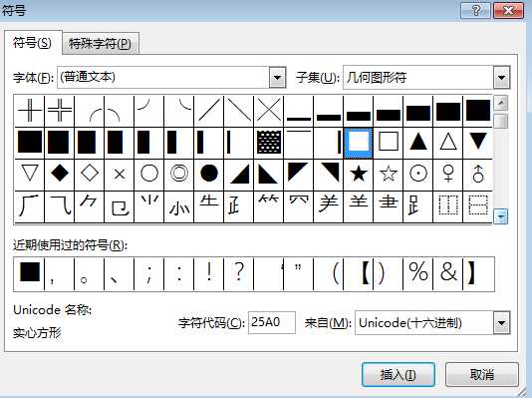Click the 字符代码 input field
The height and width of the screenshot is (398, 532).
[x=272, y=322]
